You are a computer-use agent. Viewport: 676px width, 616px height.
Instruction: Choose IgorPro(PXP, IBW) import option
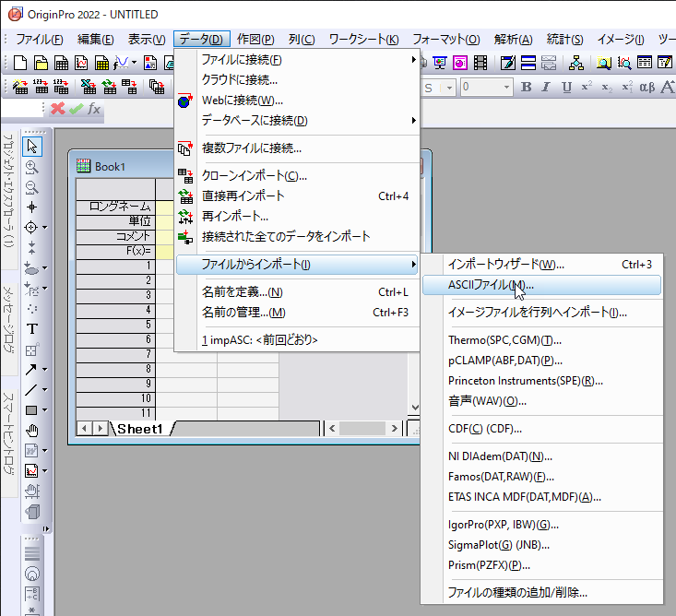point(541,525)
